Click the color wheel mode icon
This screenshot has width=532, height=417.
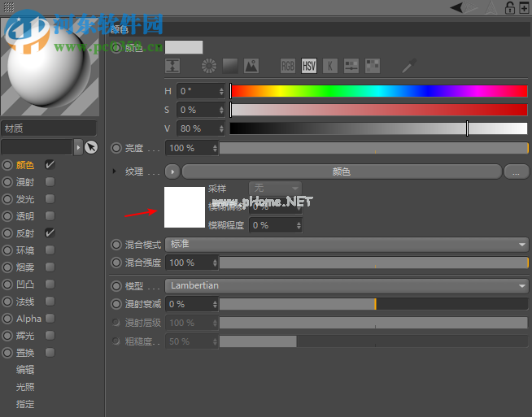209,66
